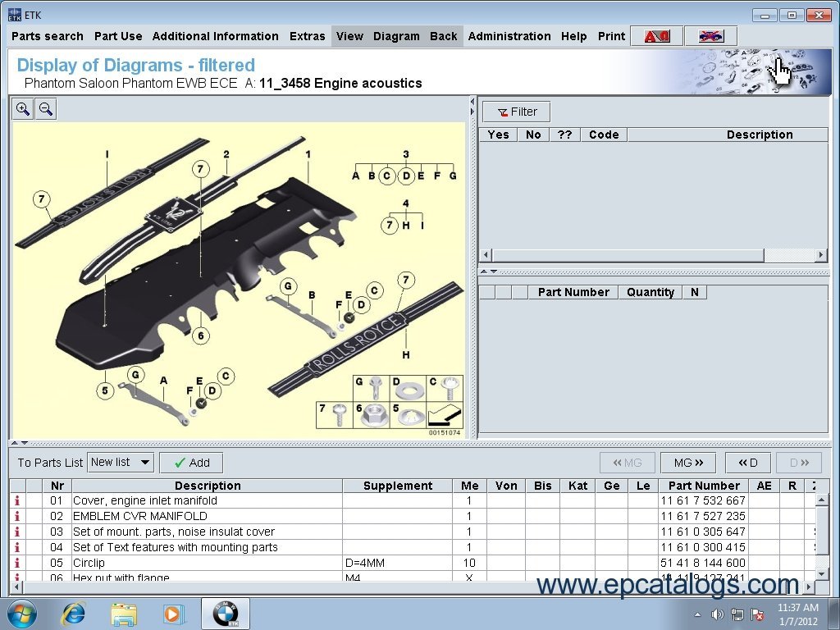Click the Nr column header
Image resolution: width=840 pixels, height=630 pixels.
[57, 486]
